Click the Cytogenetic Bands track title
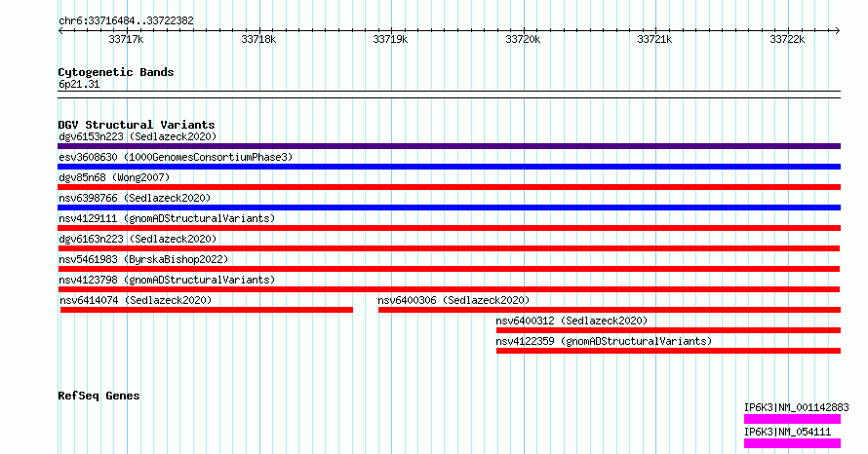 coord(116,72)
